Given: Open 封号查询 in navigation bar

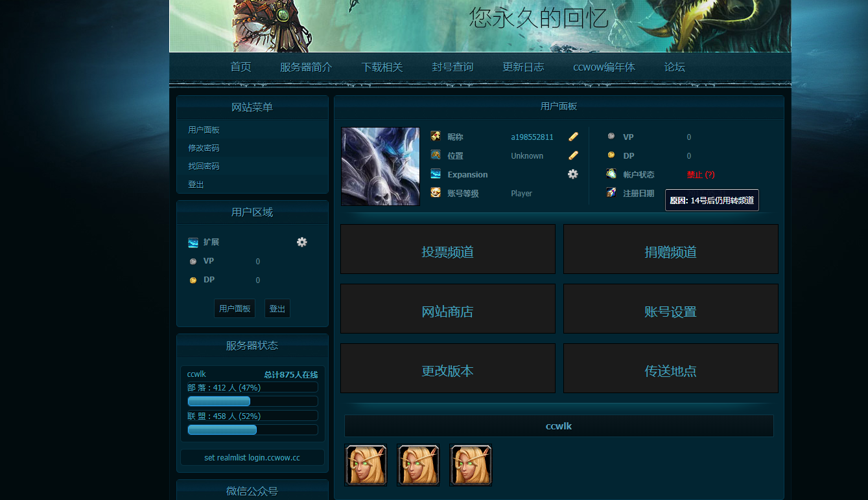Looking at the screenshot, I should [x=452, y=67].
